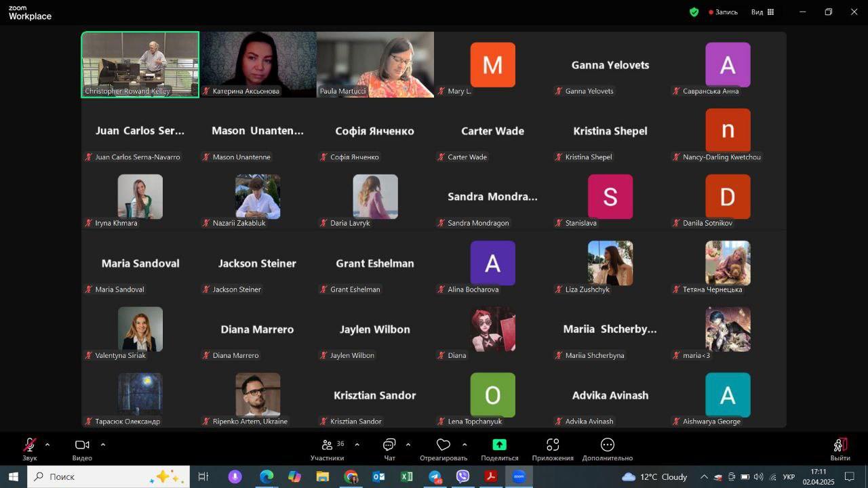Screen dimensions: 868x488
Task: Click Aishwarya George's teal A avatar
Action: [728, 395]
